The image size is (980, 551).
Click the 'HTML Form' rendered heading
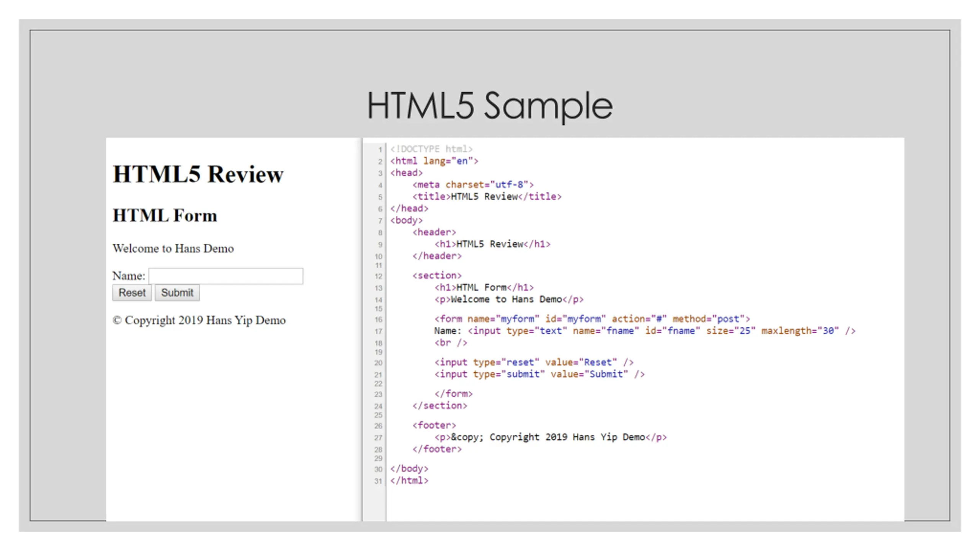click(165, 215)
